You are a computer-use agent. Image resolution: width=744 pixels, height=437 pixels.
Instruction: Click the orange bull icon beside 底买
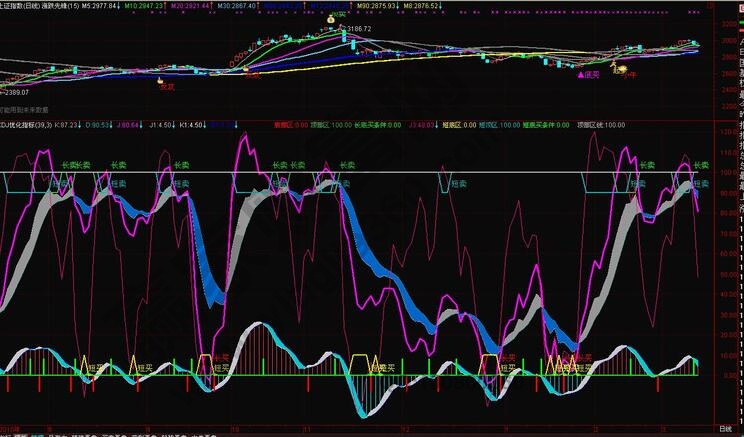[616, 68]
